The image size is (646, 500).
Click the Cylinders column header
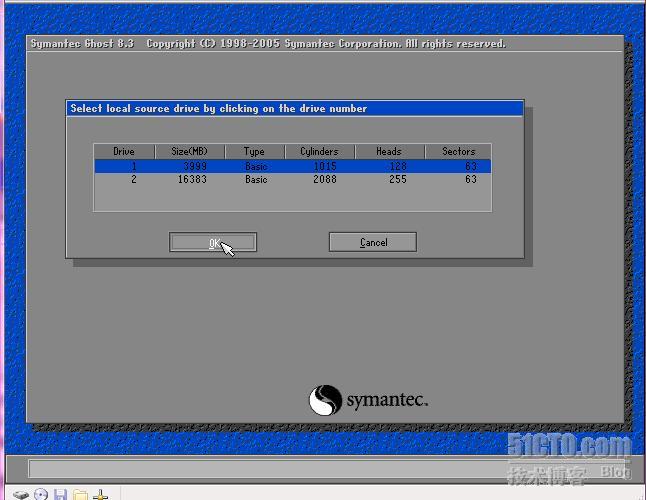pos(319,152)
